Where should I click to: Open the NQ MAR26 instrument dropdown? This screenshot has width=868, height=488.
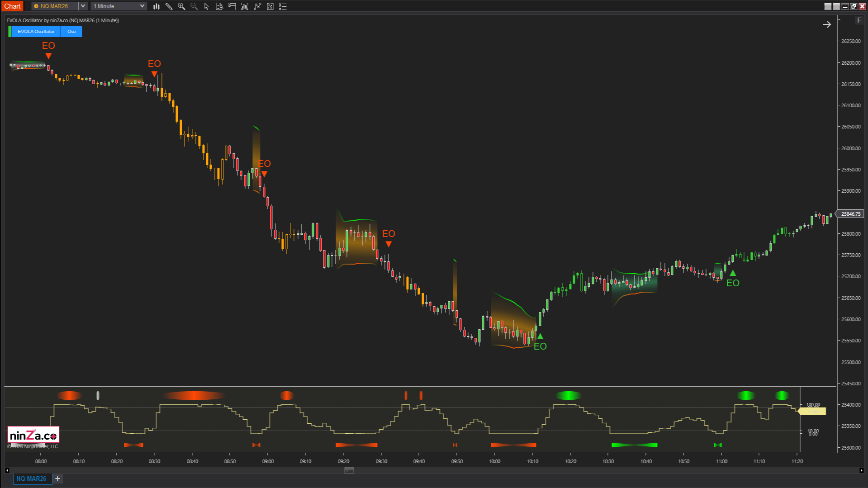(82, 6)
